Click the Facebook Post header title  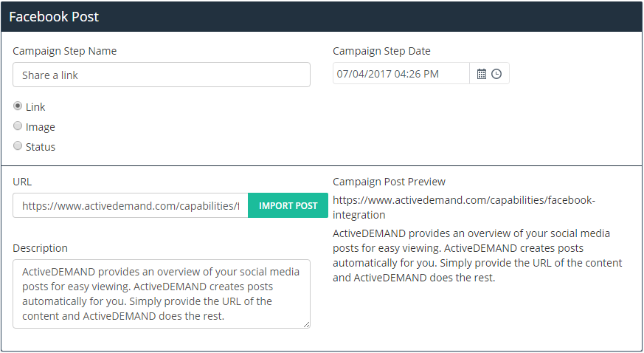click(x=54, y=16)
